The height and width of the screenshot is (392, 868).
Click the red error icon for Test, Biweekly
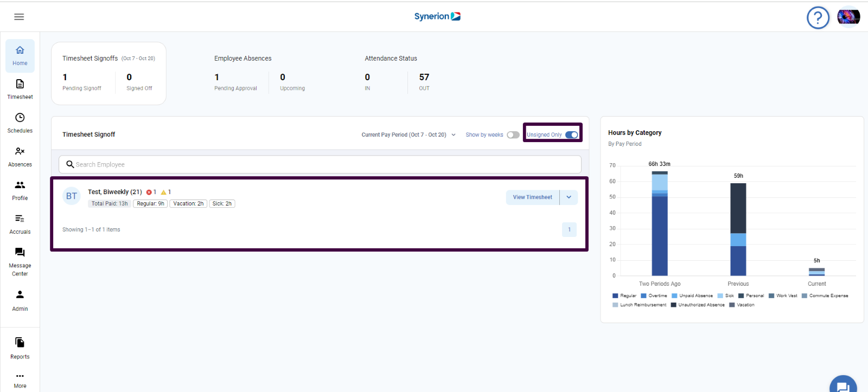point(149,192)
